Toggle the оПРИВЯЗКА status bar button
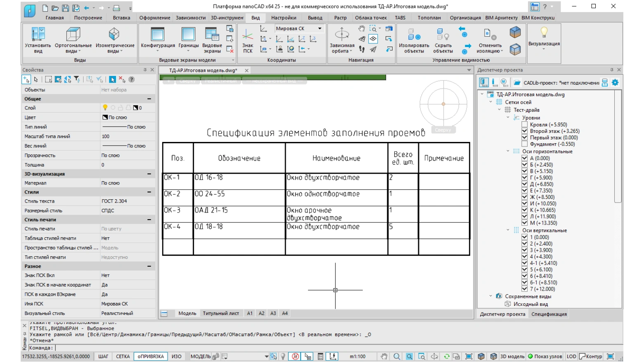 tap(151, 357)
